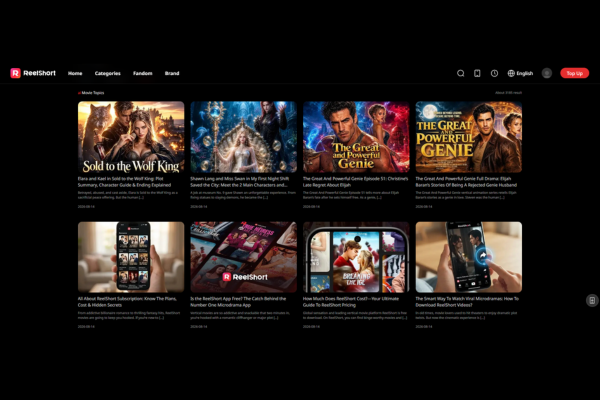
Task: Click the date under the Wolf King article
Action: 86,207
